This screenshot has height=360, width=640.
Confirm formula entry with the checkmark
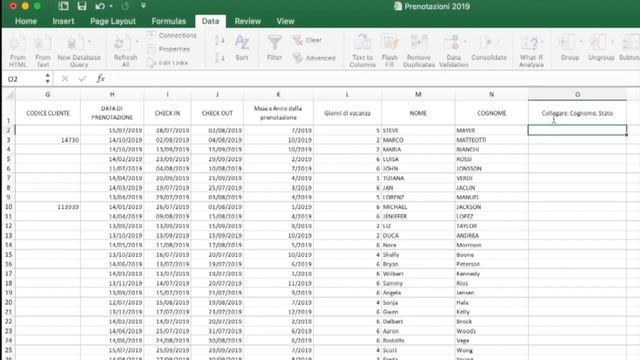tap(82, 78)
